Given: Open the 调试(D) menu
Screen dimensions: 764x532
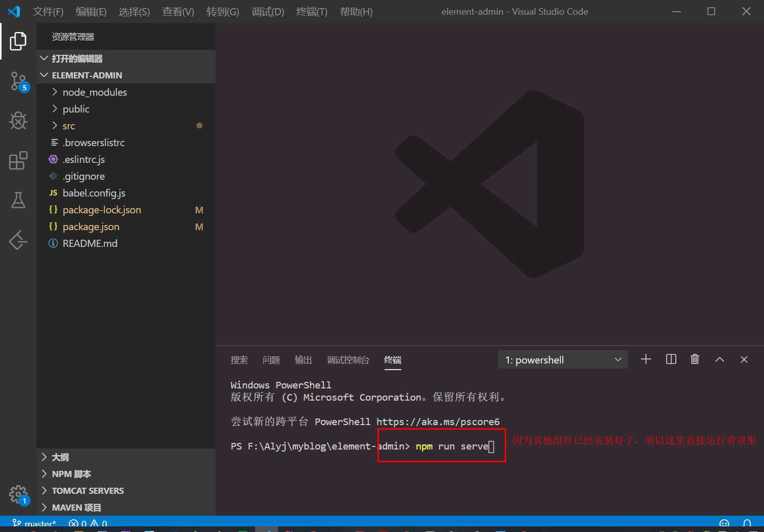Looking at the screenshot, I should click(x=268, y=12).
